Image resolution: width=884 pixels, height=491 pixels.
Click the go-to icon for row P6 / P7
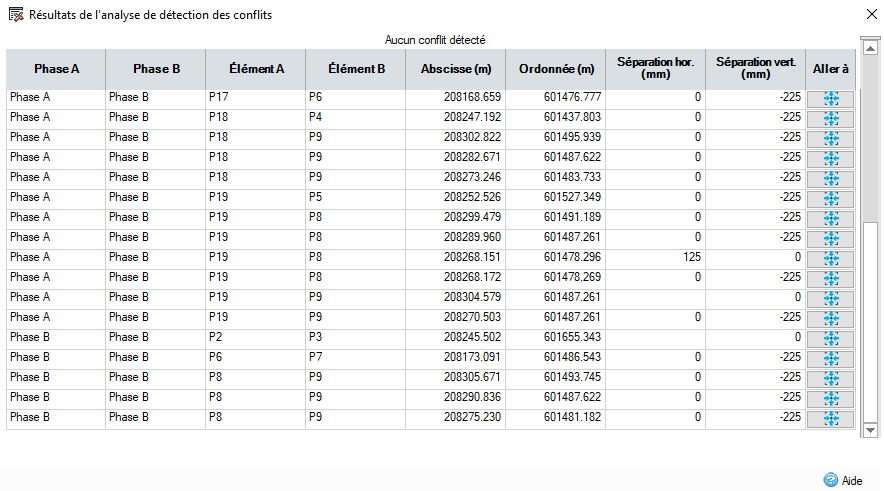coord(830,358)
